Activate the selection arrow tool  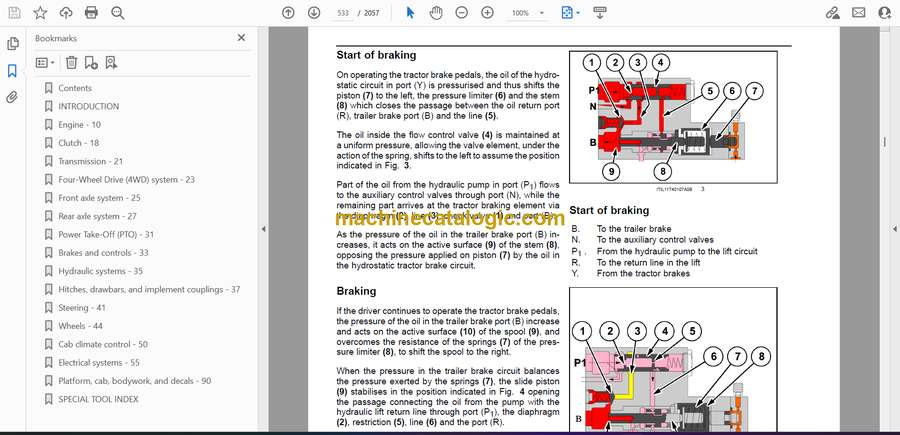point(410,13)
